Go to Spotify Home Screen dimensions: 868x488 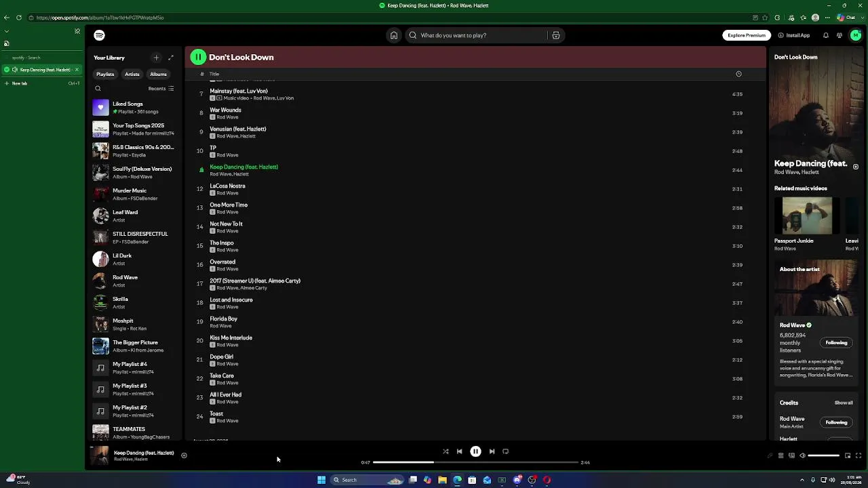point(393,35)
